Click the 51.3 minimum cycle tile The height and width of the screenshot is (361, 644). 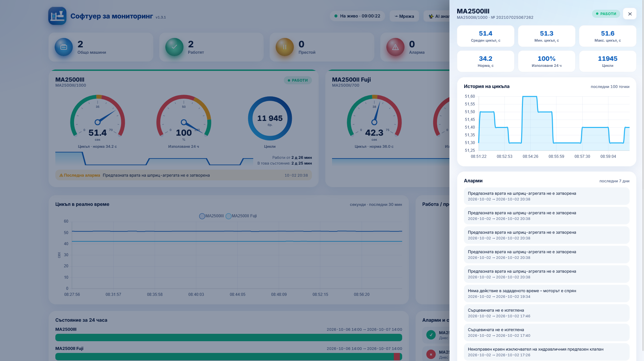(547, 36)
